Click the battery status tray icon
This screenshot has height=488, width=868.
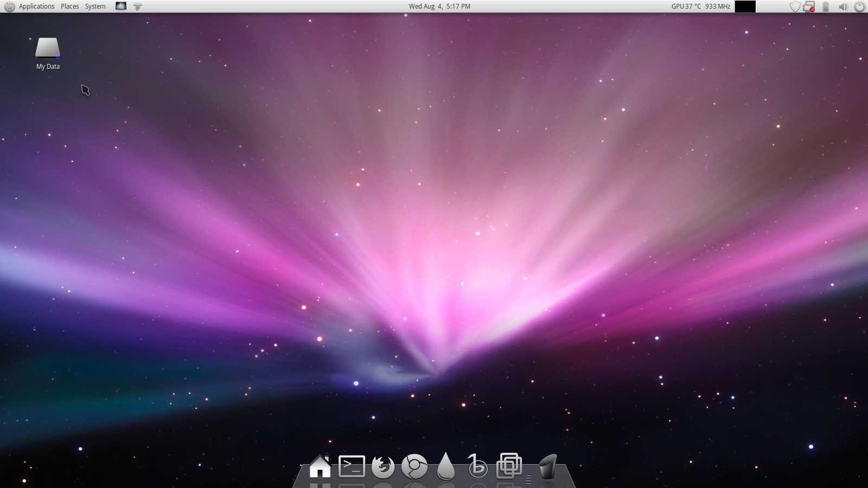826,7
